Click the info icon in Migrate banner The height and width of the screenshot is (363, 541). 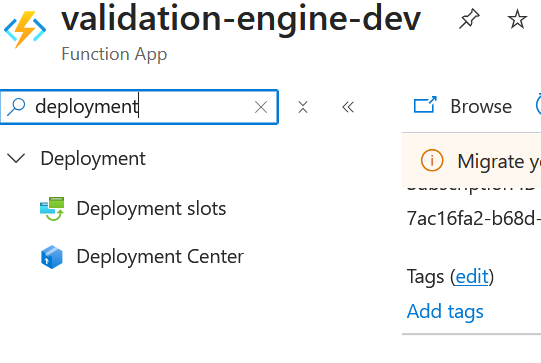pyautogui.click(x=432, y=160)
